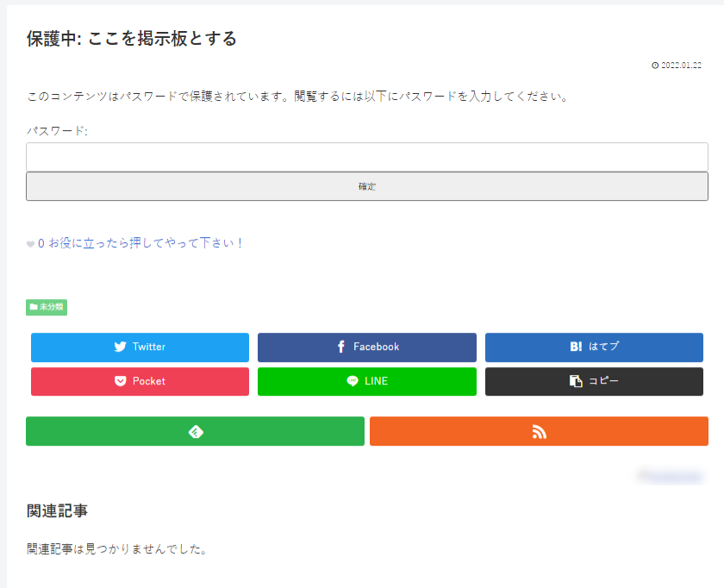Viewport: 724px width, 588px height.
Task: Click the password-protected notice paragraph
Action: point(297,97)
